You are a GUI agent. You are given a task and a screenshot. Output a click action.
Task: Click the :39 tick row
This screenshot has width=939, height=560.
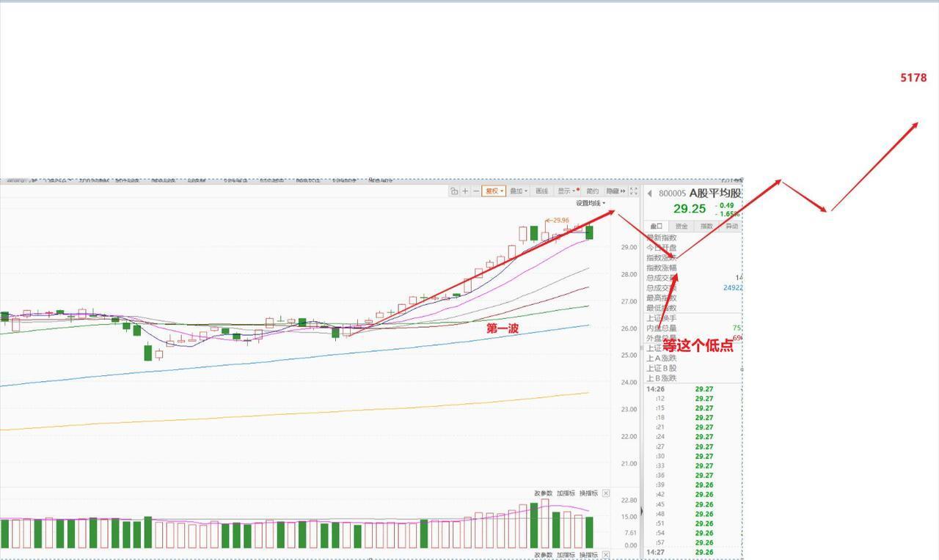[693, 485]
